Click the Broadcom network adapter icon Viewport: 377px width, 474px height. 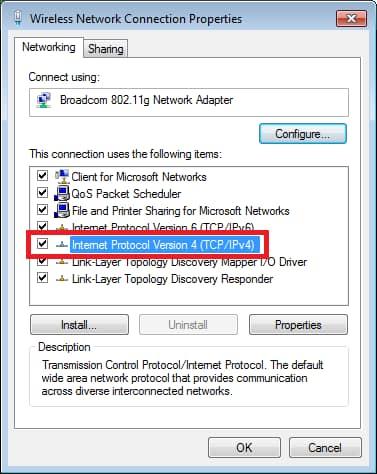(44, 100)
